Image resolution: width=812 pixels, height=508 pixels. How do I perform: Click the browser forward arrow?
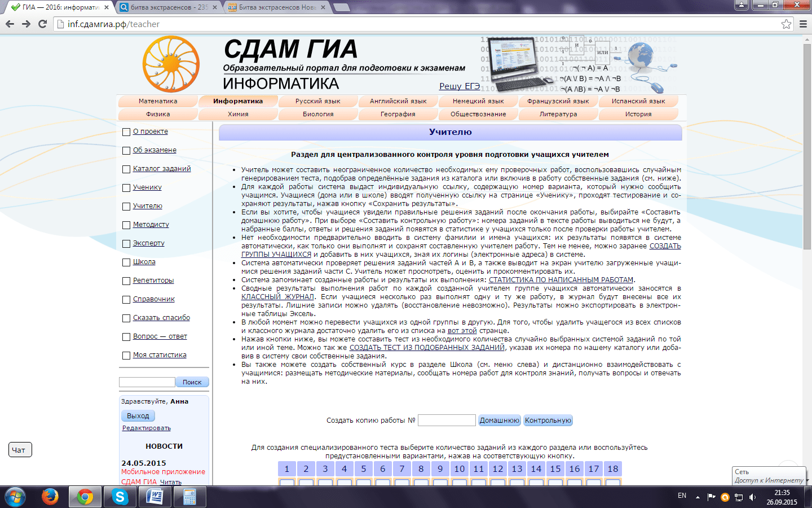[26, 24]
